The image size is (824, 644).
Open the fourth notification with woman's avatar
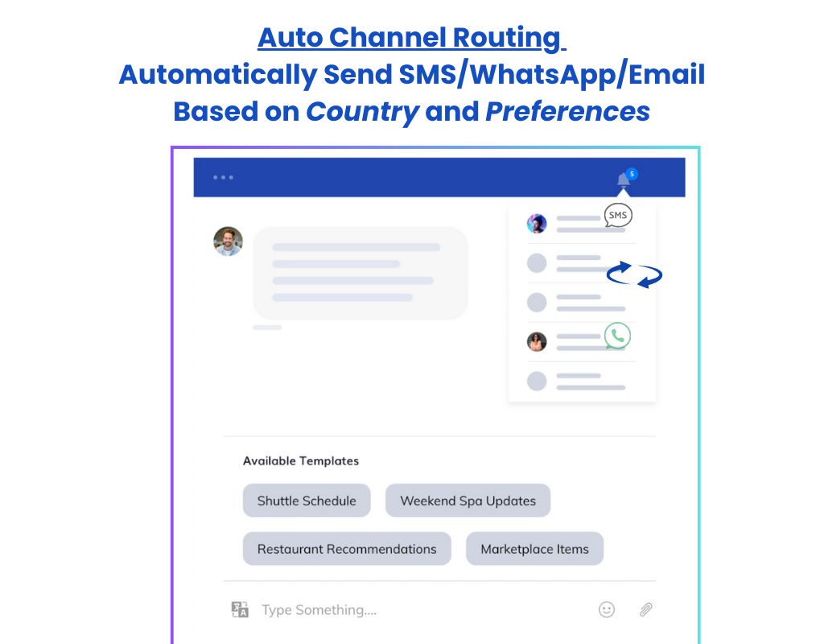(579, 342)
